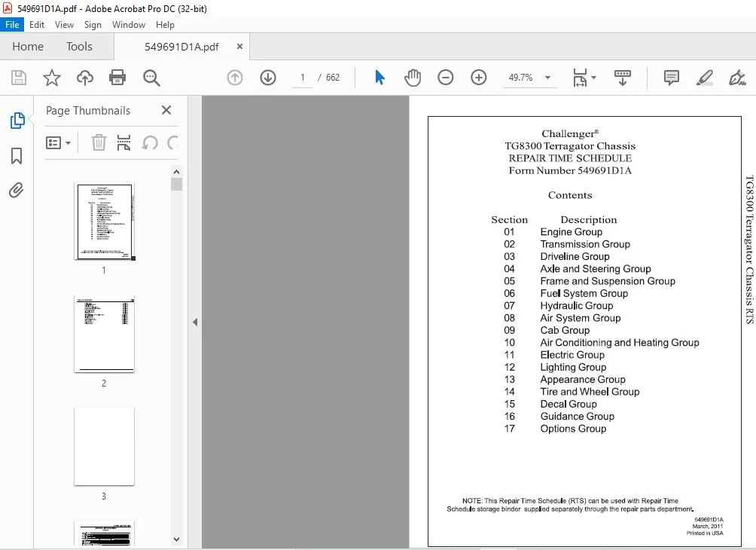Select the Highlight text pen
756x550 pixels.
tap(704, 78)
